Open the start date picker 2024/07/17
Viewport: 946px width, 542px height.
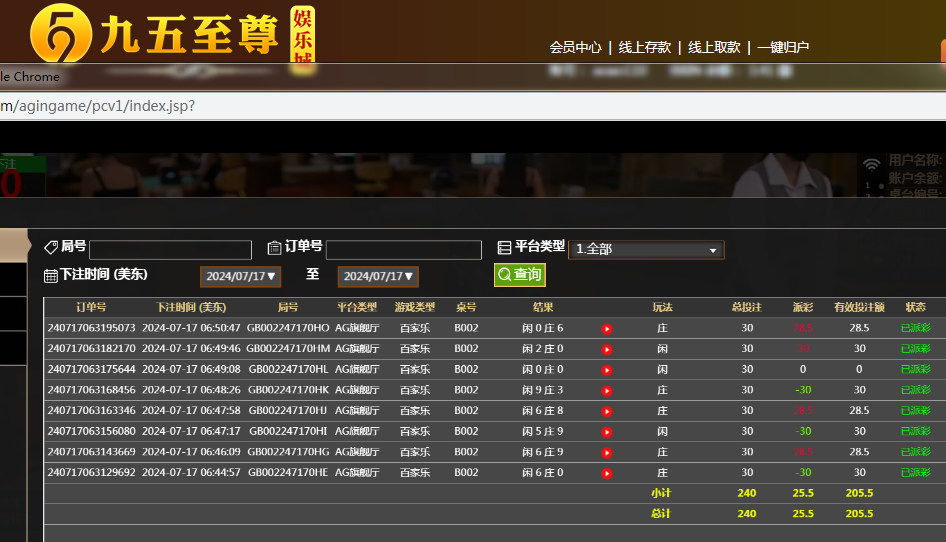pyautogui.click(x=241, y=276)
